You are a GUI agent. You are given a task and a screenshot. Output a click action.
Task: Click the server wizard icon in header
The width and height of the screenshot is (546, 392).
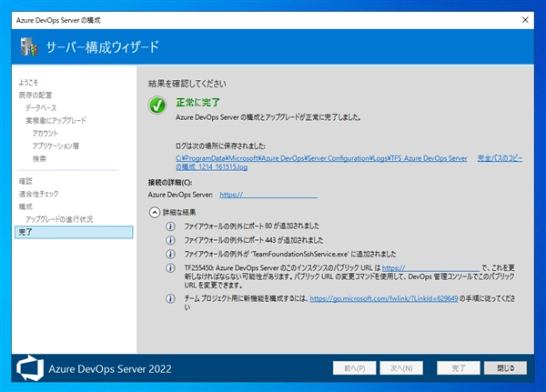click(29, 46)
